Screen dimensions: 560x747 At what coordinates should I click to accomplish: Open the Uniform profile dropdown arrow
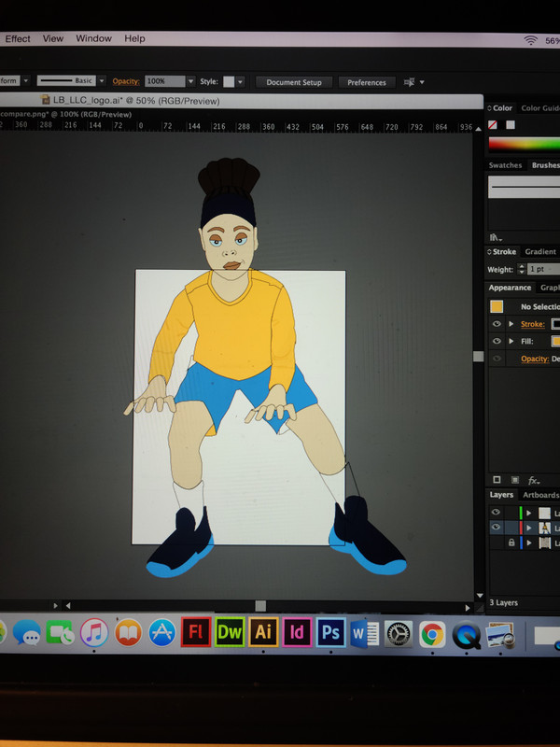[26, 80]
